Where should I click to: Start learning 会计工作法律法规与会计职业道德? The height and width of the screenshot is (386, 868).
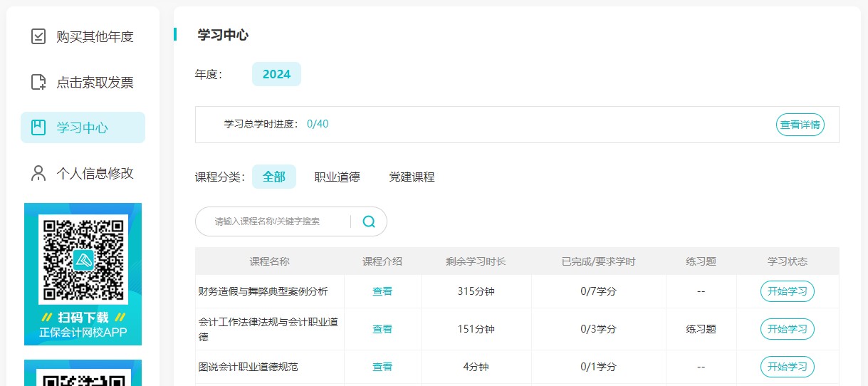787,329
